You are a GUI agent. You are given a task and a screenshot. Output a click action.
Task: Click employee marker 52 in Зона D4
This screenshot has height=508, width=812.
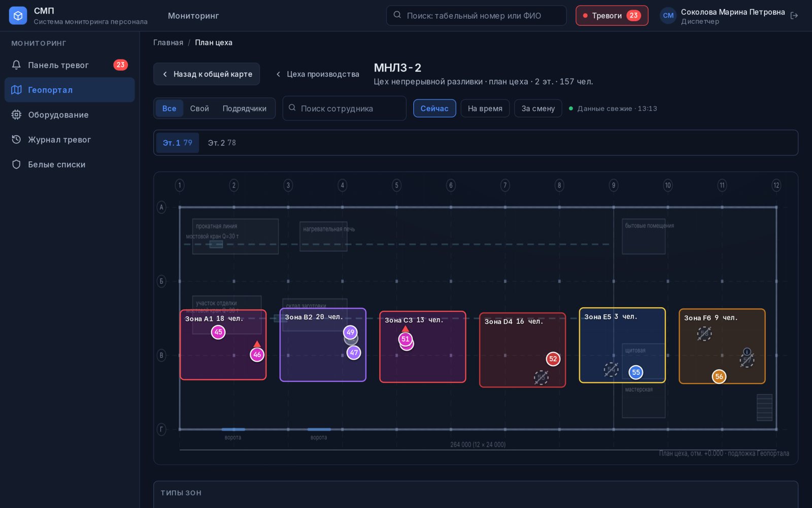point(553,359)
